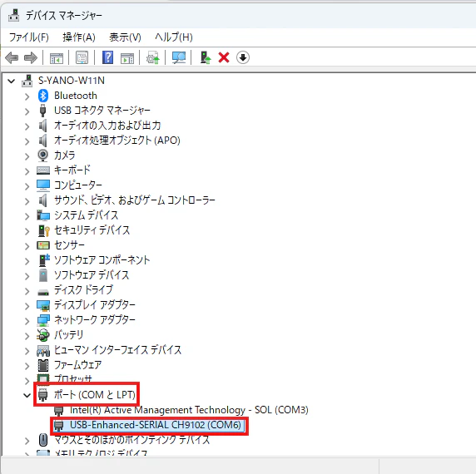Expand USB コネクタ マネージャー category
Screen dimensions: 476x474
(27, 111)
